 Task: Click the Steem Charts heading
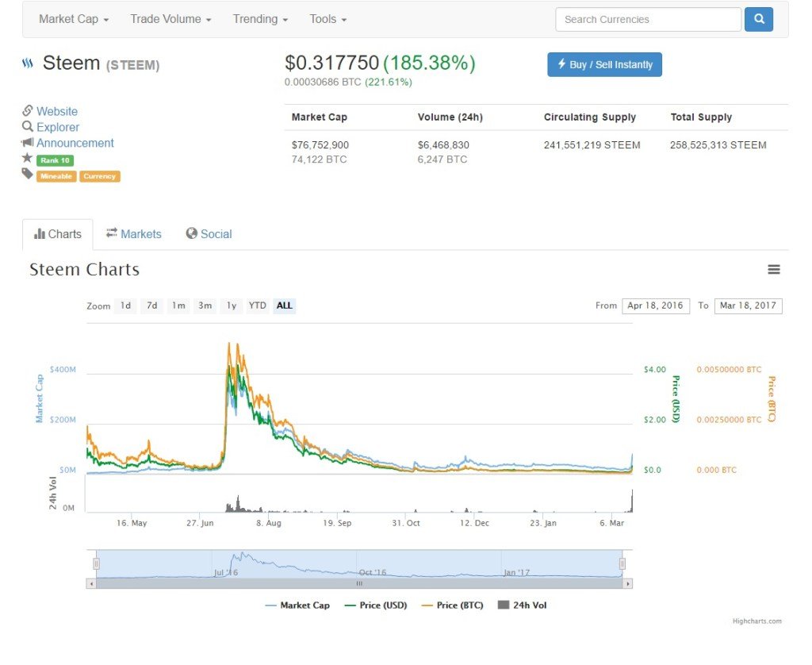pyautogui.click(x=84, y=270)
